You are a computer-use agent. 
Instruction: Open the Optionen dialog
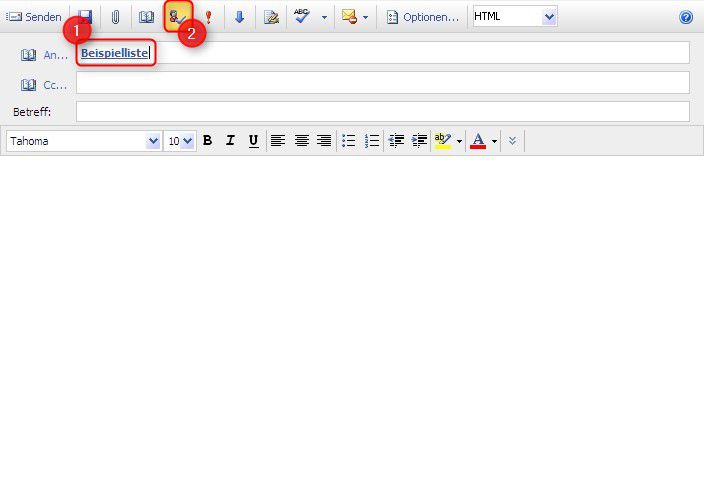(423, 17)
